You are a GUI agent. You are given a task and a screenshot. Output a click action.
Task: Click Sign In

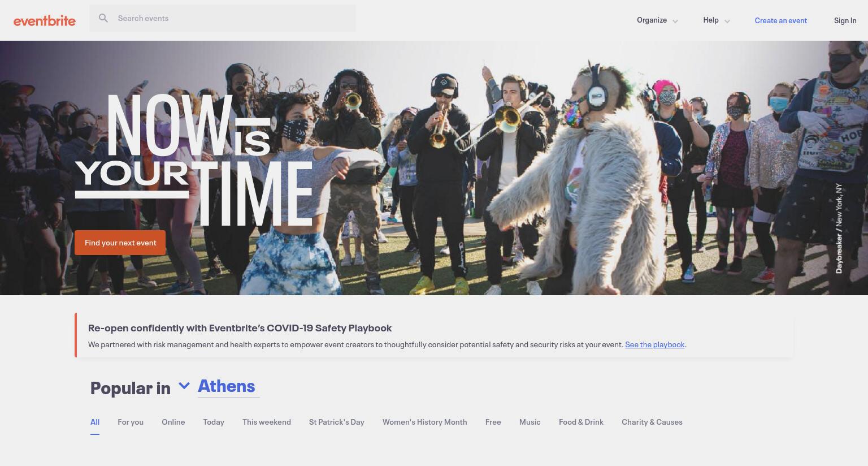[845, 20]
